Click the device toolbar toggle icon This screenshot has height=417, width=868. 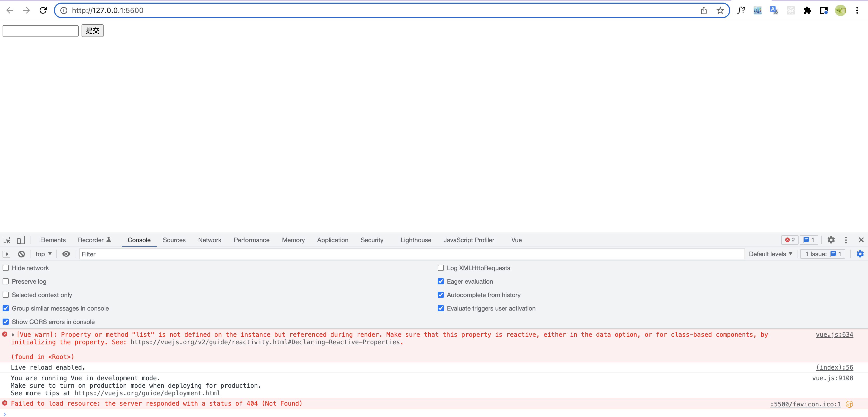click(21, 240)
